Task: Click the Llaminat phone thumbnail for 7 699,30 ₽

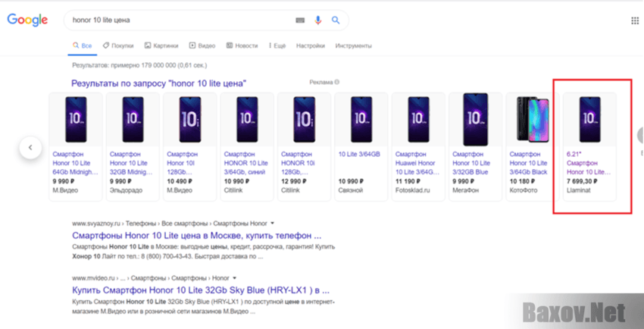Action: [x=589, y=119]
